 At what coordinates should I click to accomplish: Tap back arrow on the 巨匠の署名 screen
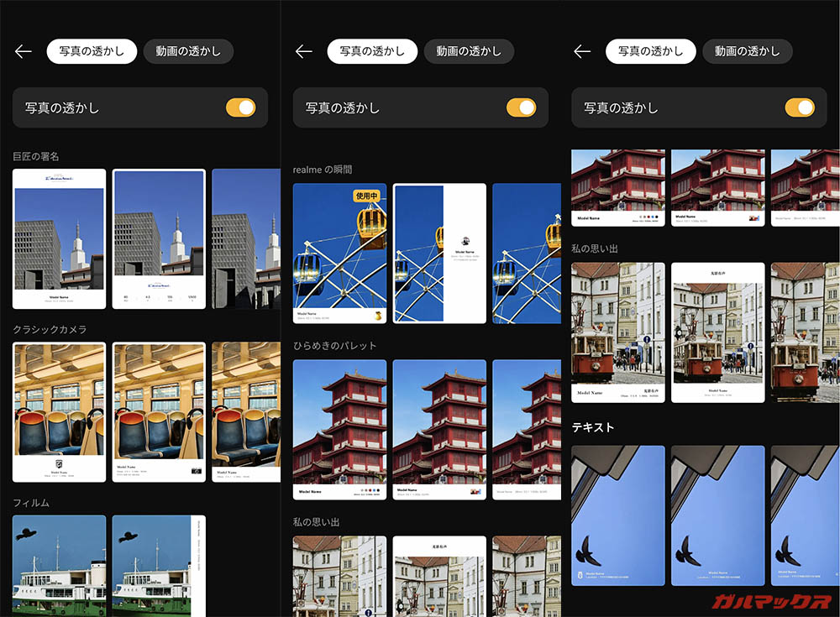pyautogui.click(x=23, y=51)
